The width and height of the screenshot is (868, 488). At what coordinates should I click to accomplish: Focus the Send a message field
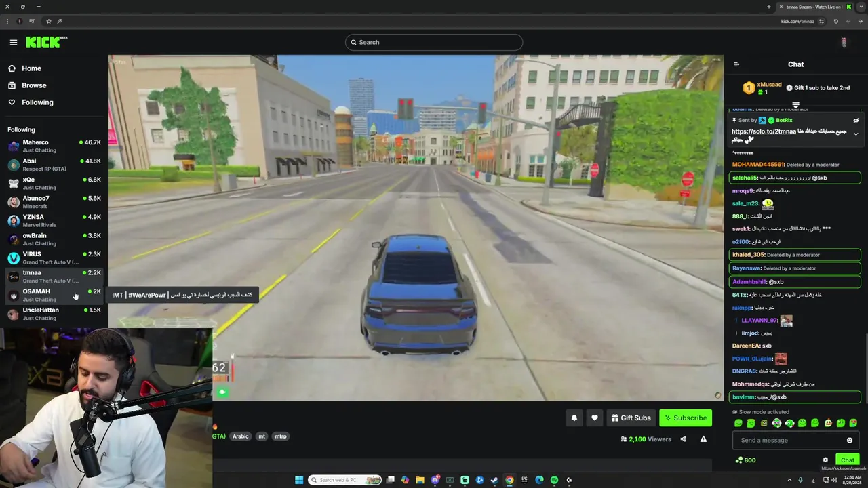pyautogui.click(x=795, y=440)
